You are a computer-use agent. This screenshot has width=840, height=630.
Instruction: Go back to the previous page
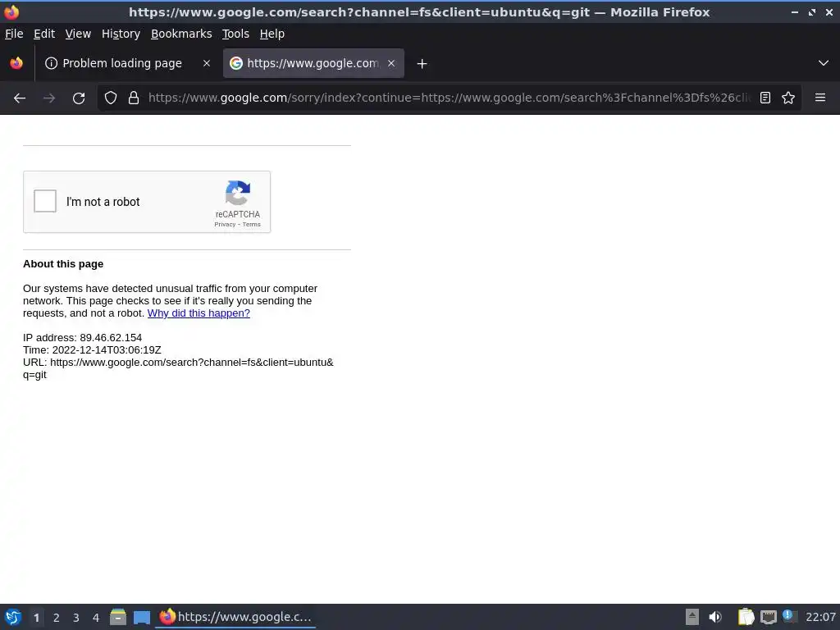coord(20,98)
